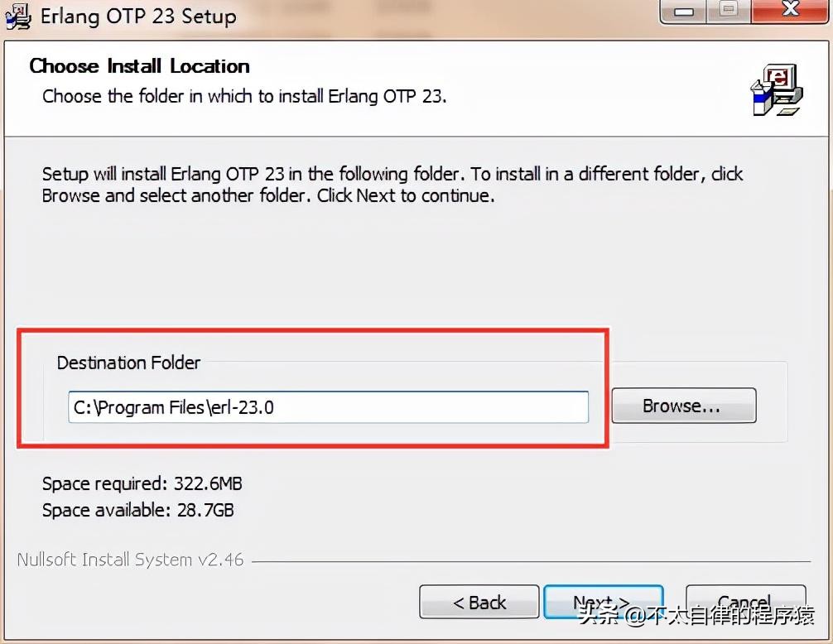833x644 pixels.
Task: Click the Space required 322.6MB text
Action: 142,483
